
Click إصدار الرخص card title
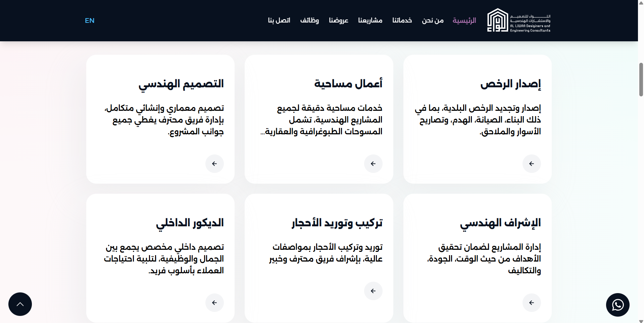click(510, 84)
